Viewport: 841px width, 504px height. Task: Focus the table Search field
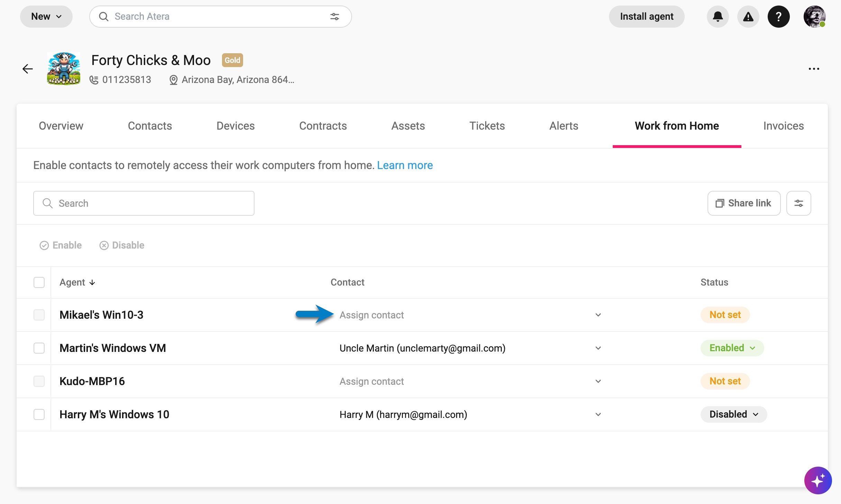(144, 203)
